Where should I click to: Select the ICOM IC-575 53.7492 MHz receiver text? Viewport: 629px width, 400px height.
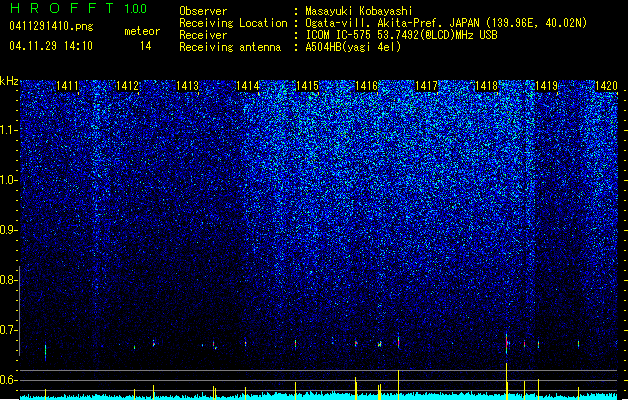(x=401, y=35)
